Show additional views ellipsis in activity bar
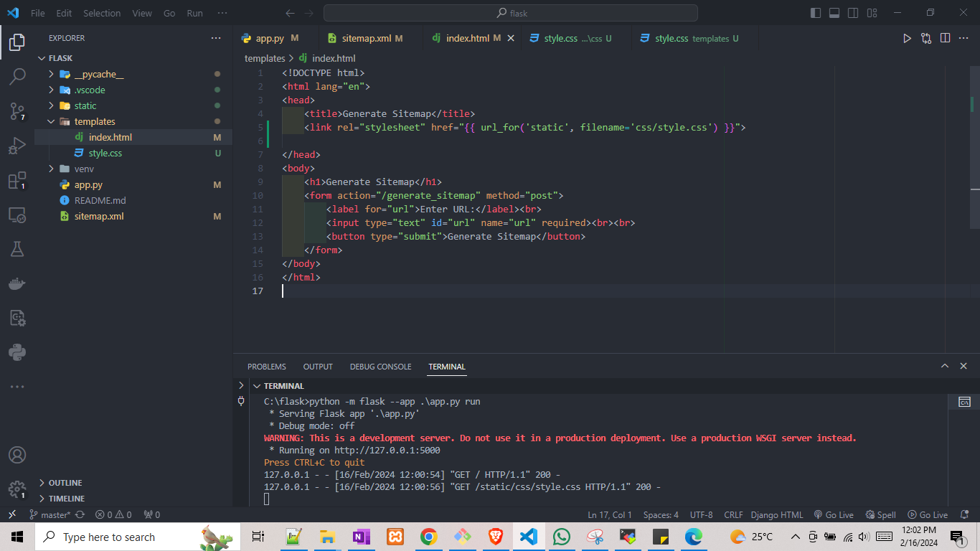Image resolution: width=980 pixels, height=551 pixels. point(17,387)
